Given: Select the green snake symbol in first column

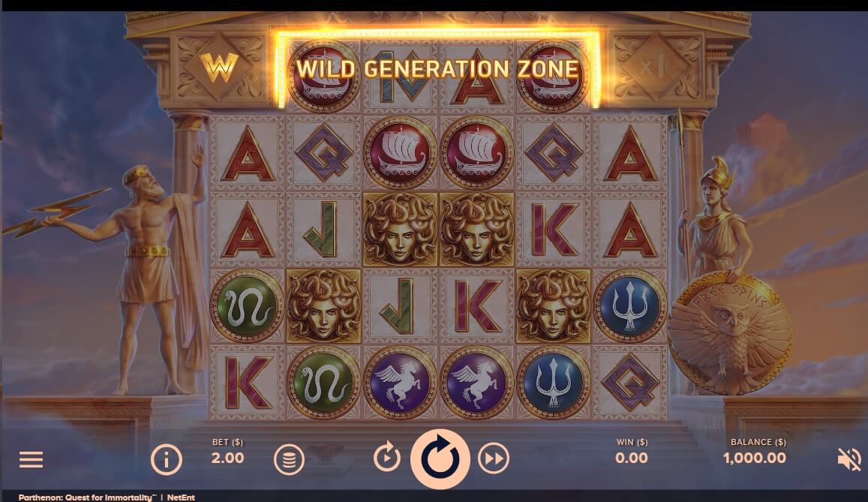Looking at the screenshot, I should [247, 306].
